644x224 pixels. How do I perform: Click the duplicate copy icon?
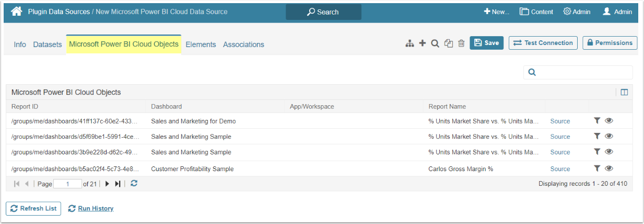pyautogui.click(x=448, y=44)
